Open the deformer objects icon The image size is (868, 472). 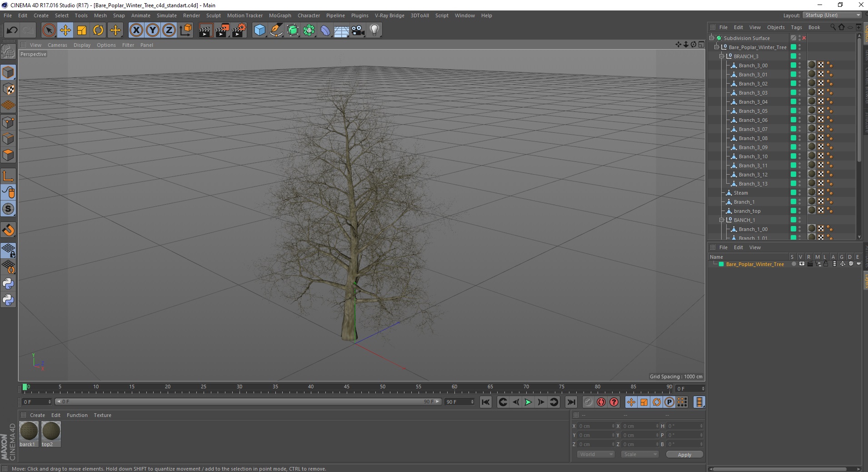point(326,30)
